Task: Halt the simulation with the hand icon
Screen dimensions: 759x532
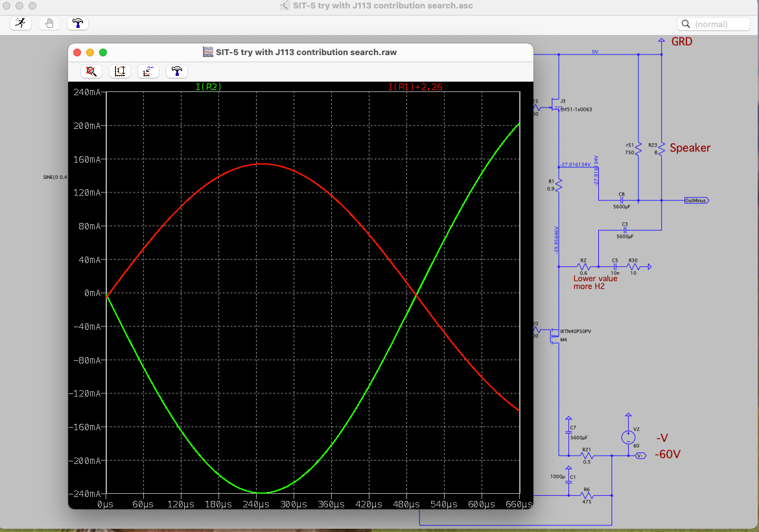Action: (49, 23)
